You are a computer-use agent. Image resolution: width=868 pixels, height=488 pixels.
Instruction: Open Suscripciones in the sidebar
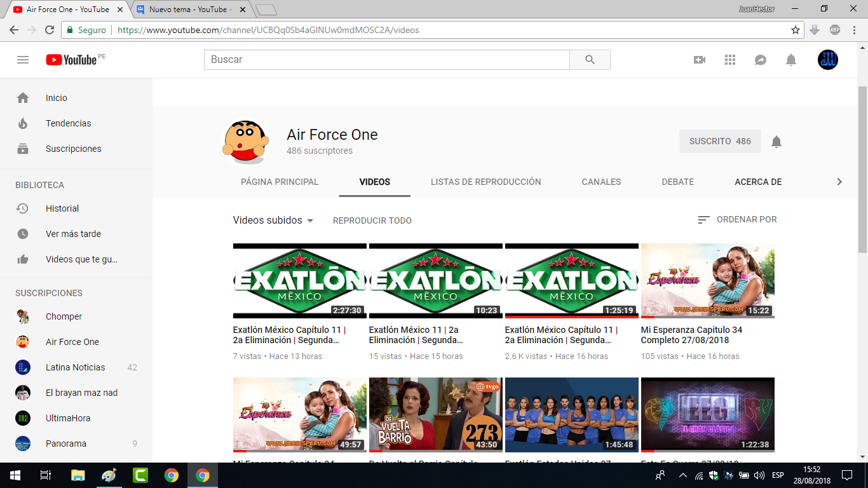click(76, 149)
